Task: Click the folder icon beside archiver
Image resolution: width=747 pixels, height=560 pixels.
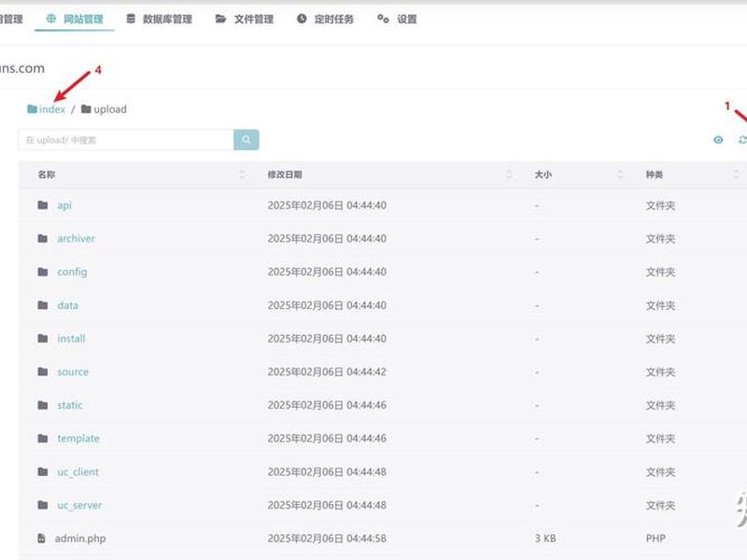Action: [43, 238]
